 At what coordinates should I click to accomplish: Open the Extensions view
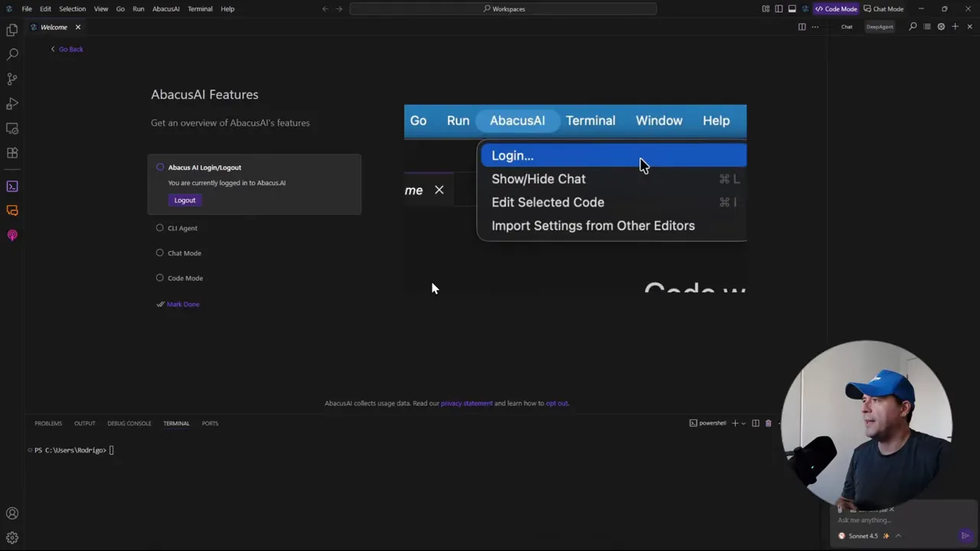coord(12,153)
